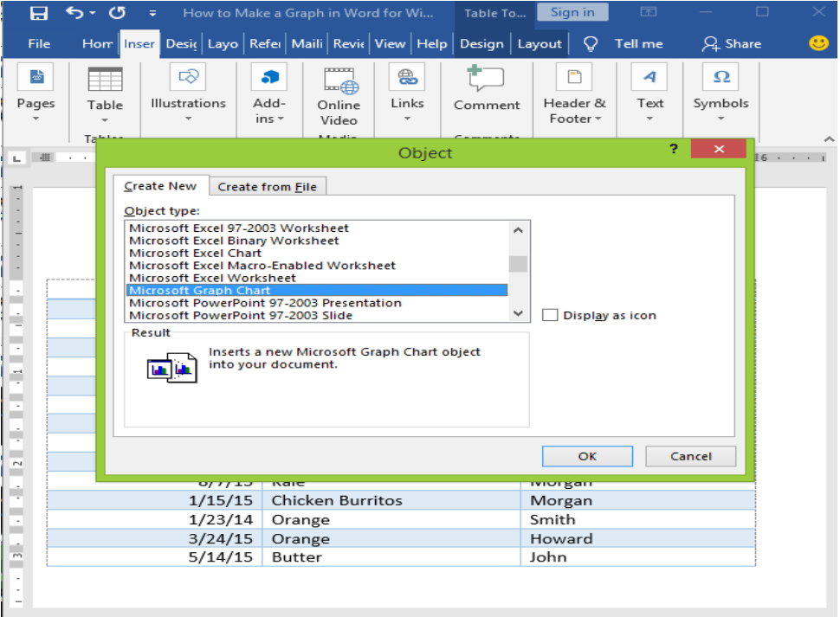Click the Cancel button
Screen dimensions: 840x617
690,456
